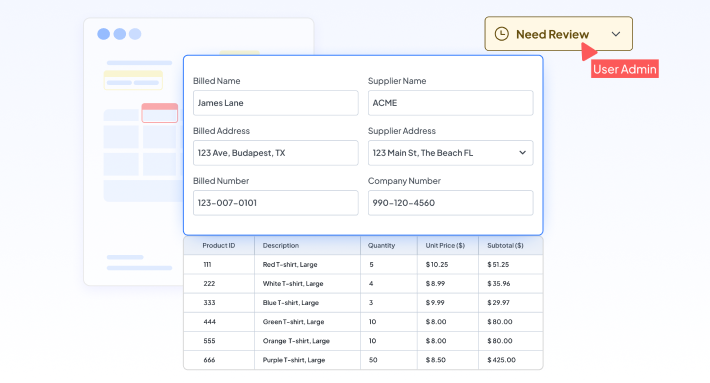Click Green T-shirt, Large description

pyautogui.click(x=293, y=321)
